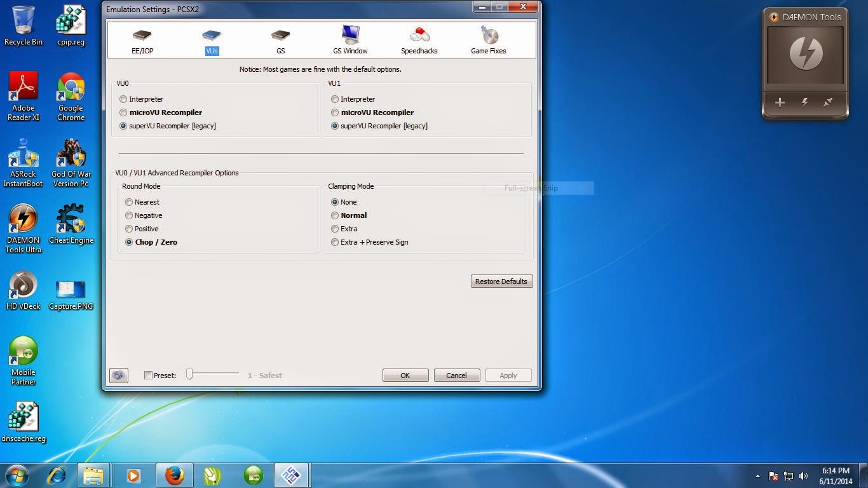The height and width of the screenshot is (488, 868).
Task: Open Windows Explorer from the taskbar
Action: click(93, 475)
